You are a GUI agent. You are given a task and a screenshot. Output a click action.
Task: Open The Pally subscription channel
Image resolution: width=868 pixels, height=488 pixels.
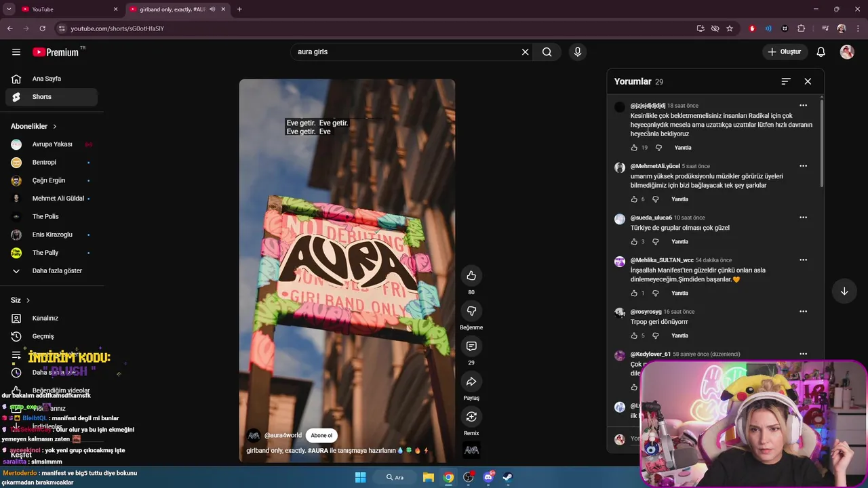point(52,253)
